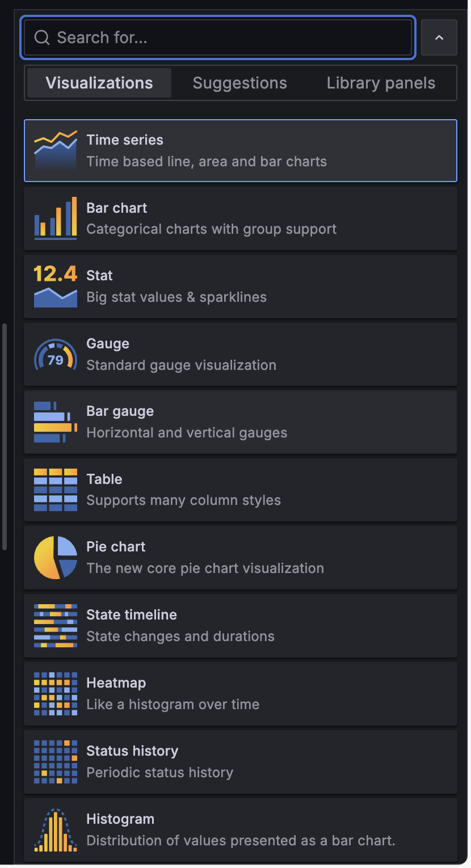Viewport: 471px width, 868px height.
Task: Select 'Like a histogram over time' description
Action: pos(173,705)
